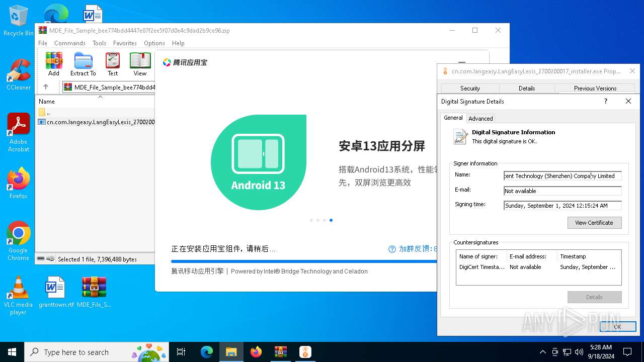
Task: Open the MDE_File_S... archive on desktop
Action: tap(94, 292)
